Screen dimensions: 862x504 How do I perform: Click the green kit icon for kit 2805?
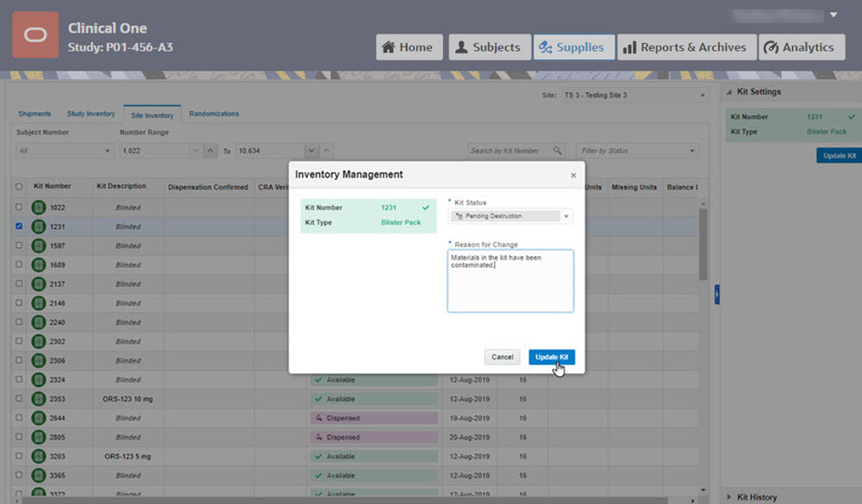[x=39, y=438]
